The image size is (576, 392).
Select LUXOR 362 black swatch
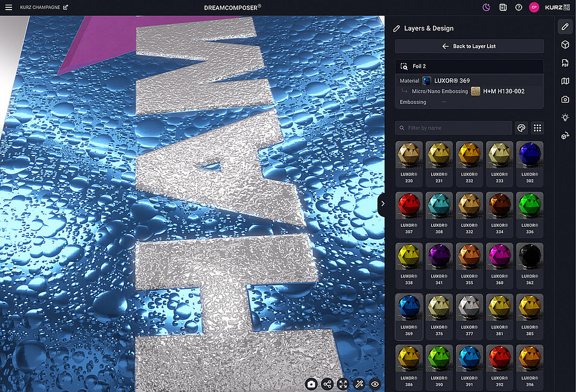530,266
